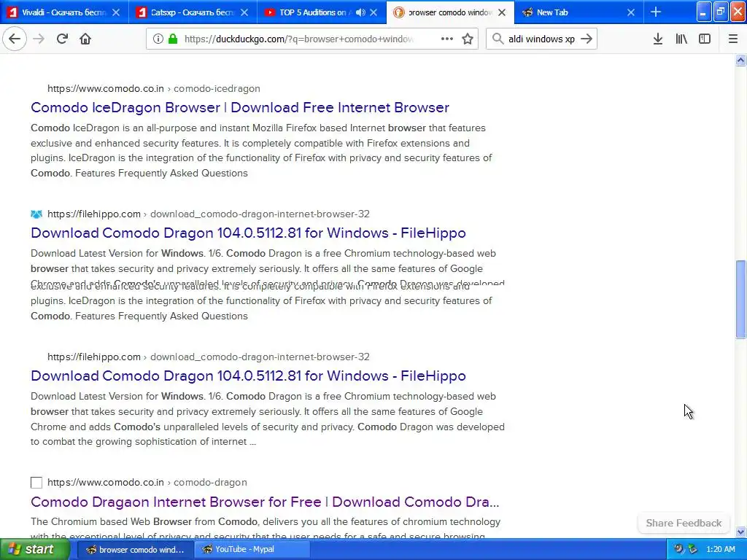Switch to Catsxp tab
This screenshot has width=747, height=560.
pos(193,12)
